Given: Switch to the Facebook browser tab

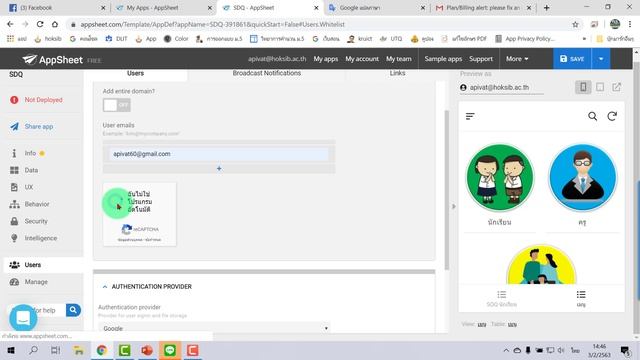Looking at the screenshot, I should point(57,8).
